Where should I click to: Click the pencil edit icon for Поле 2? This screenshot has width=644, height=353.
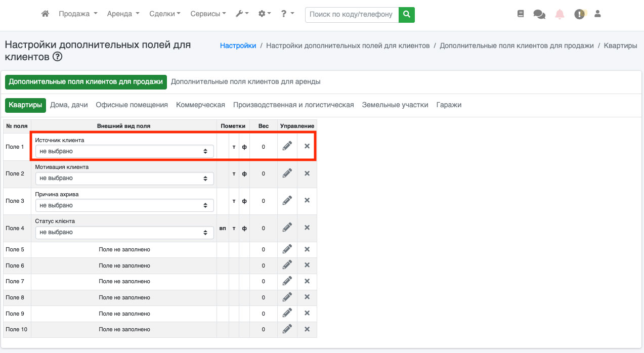coord(287,173)
